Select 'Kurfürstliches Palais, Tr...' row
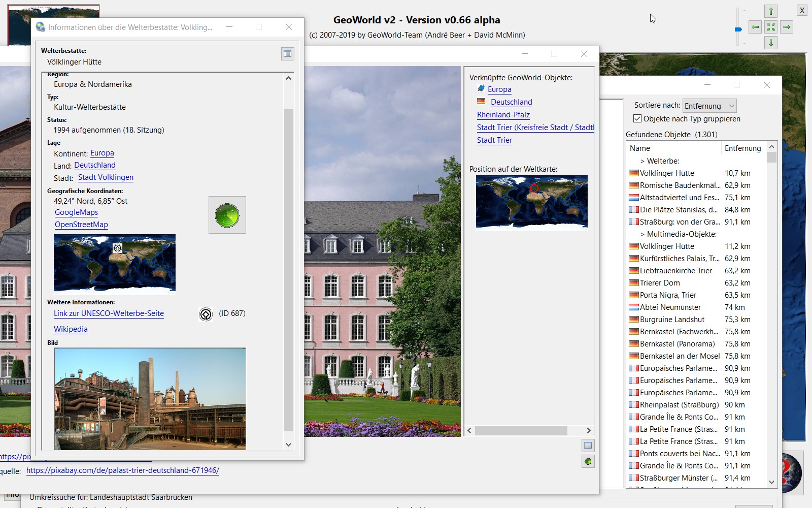Image resolution: width=812 pixels, height=508 pixels. click(x=696, y=259)
